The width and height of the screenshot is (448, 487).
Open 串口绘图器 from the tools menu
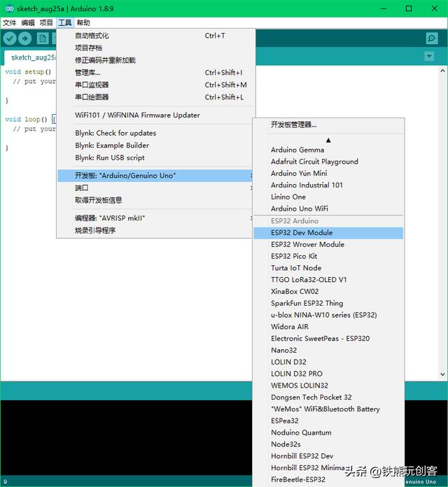pyautogui.click(x=156, y=97)
